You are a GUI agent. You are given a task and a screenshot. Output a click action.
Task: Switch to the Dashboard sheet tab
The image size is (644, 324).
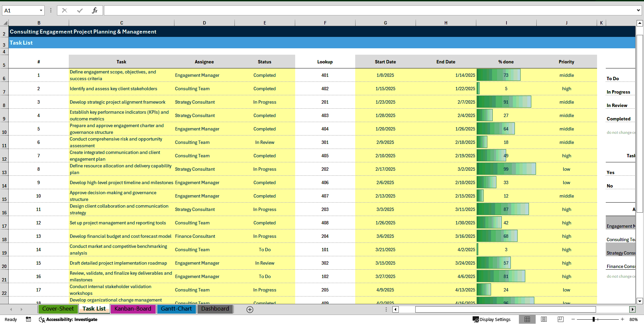215,309
